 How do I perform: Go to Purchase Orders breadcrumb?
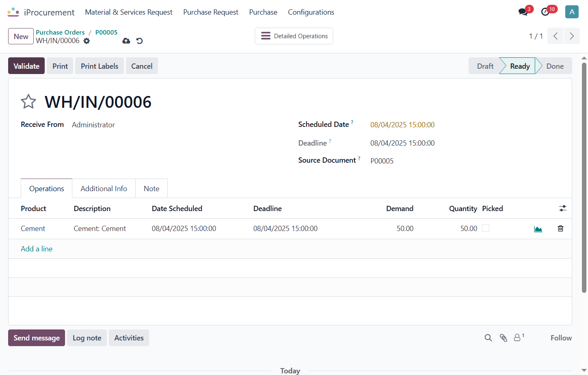coord(60,32)
